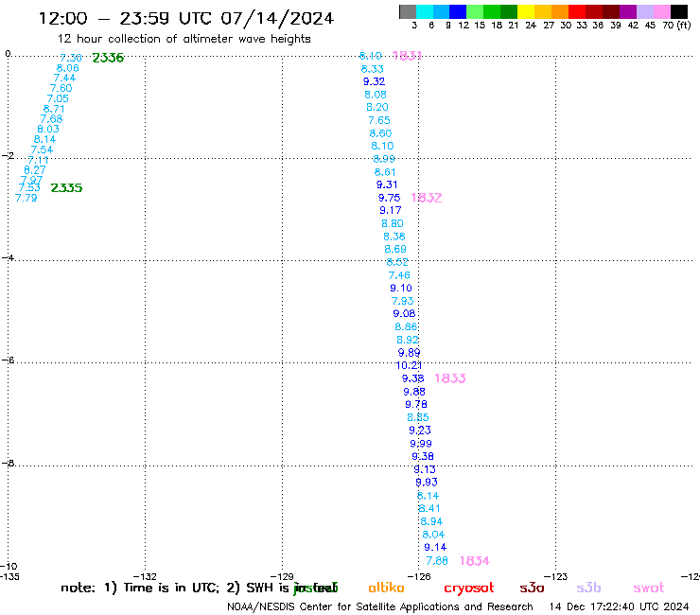Click the green time label '2335'
This screenshot has height=615, width=700.
pyautogui.click(x=66, y=188)
